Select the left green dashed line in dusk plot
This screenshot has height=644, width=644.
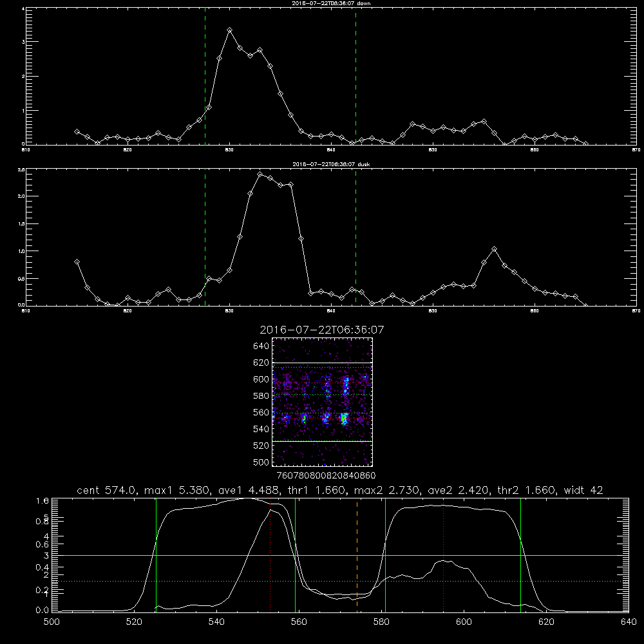point(205,237)
